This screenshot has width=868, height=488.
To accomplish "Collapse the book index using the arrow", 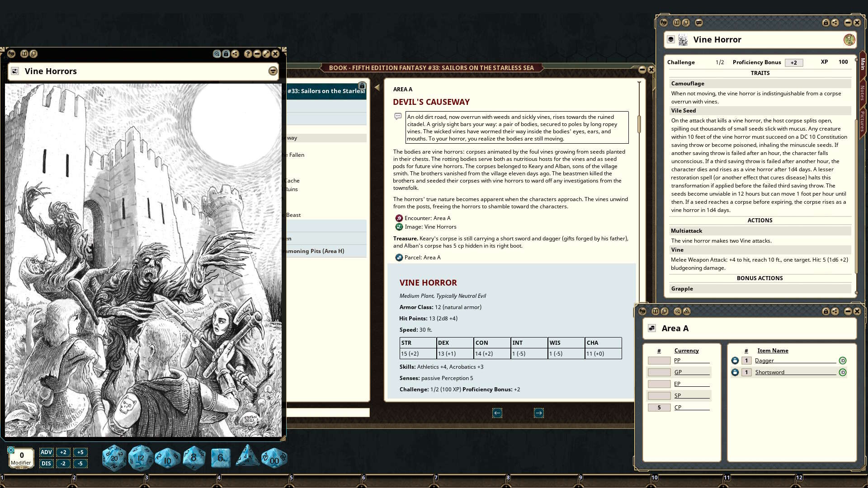I will point(377,88).
